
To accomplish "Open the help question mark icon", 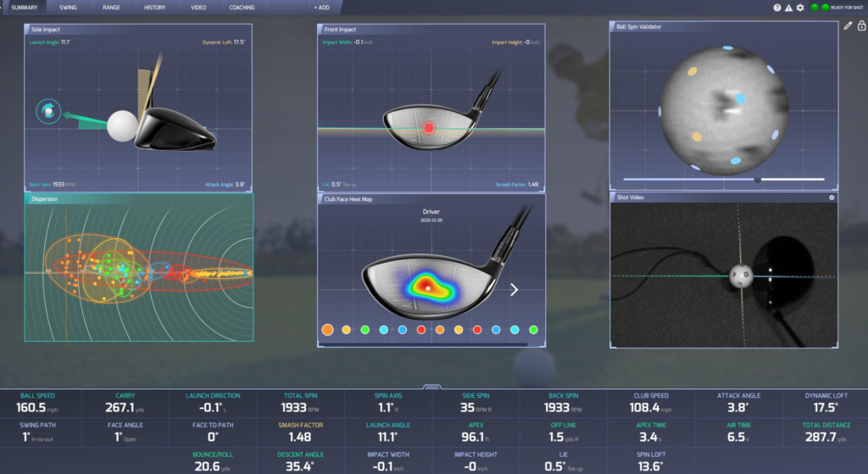I will 777,8.
